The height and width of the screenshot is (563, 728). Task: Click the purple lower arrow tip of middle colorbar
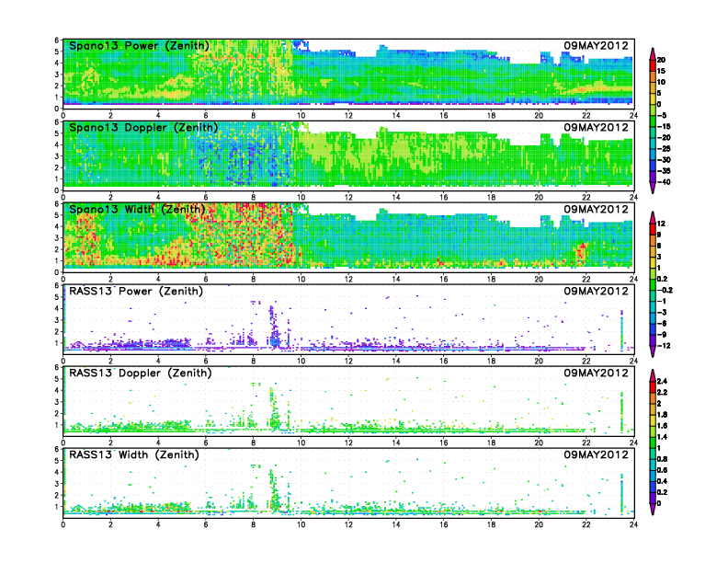[653, 351]
